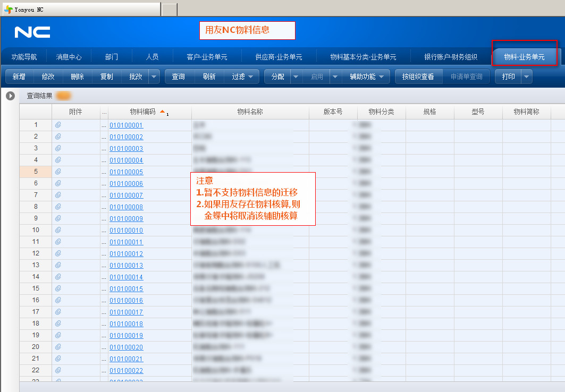The width and height of the screenshot is (565, 392).
Task: Sort by the 物料编码 column header
Action: click(142, 112)
